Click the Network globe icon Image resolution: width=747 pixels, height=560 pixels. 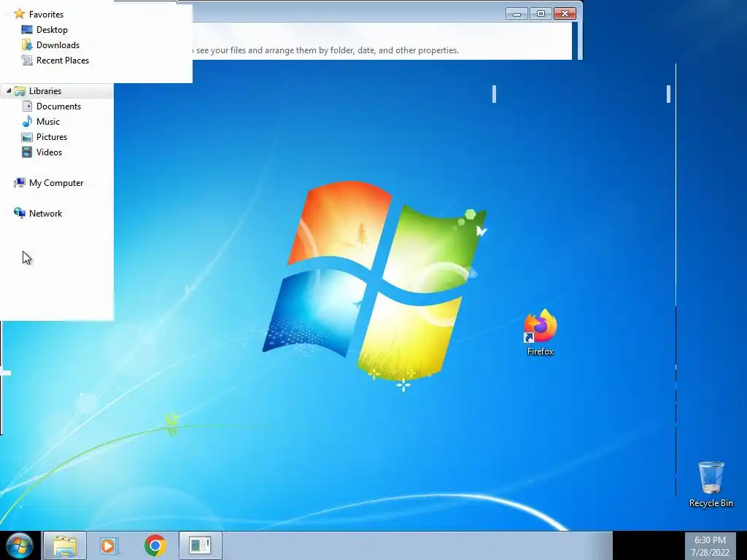tap(20, 214)
